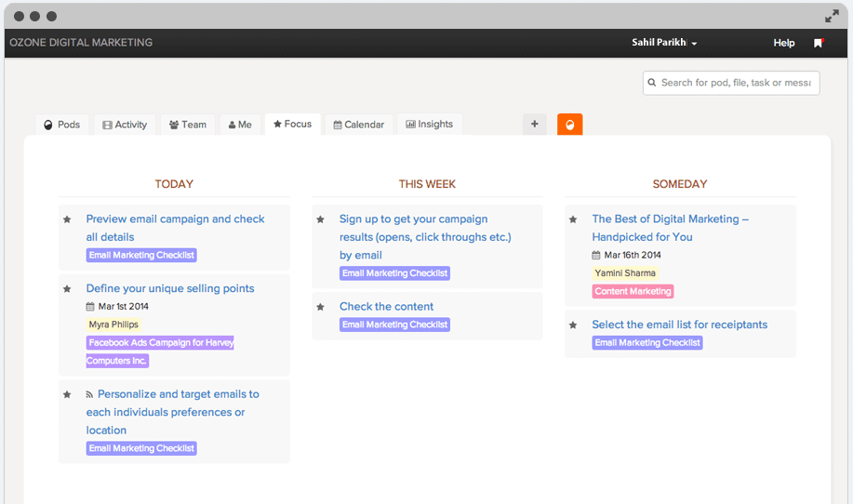This screenshot has width=853, height=504.
Task: Click the plus button next to the tabs
Action: click(x=534, y=125)
